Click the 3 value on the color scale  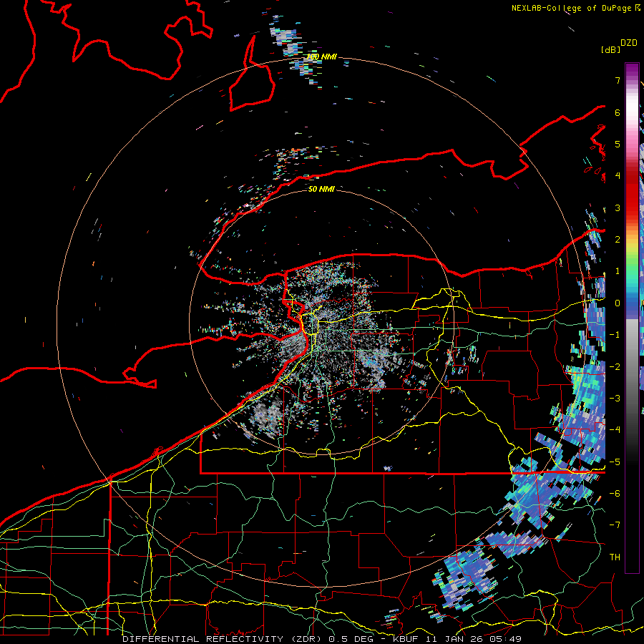[x=618, y=208]
